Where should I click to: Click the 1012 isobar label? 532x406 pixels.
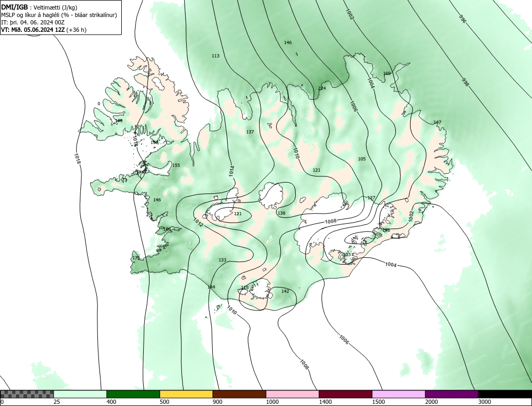point(198,222)
